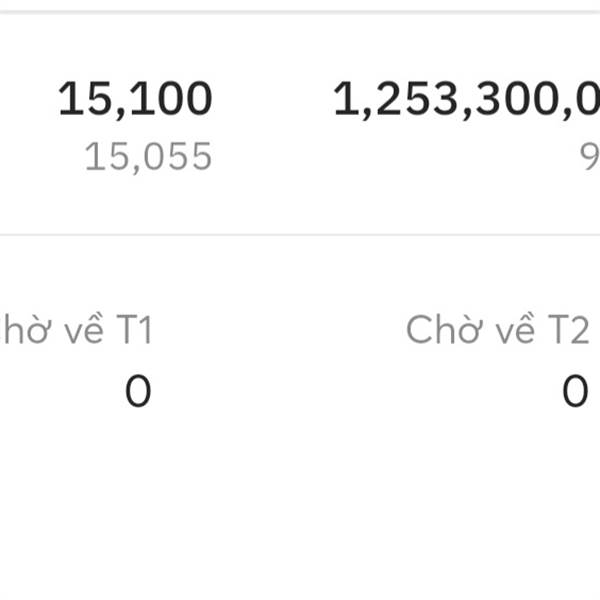The width and height of the screenshot is (600, 600).
Task: Select the 100 digits in bold 15,100
Action: pos(172,99)
